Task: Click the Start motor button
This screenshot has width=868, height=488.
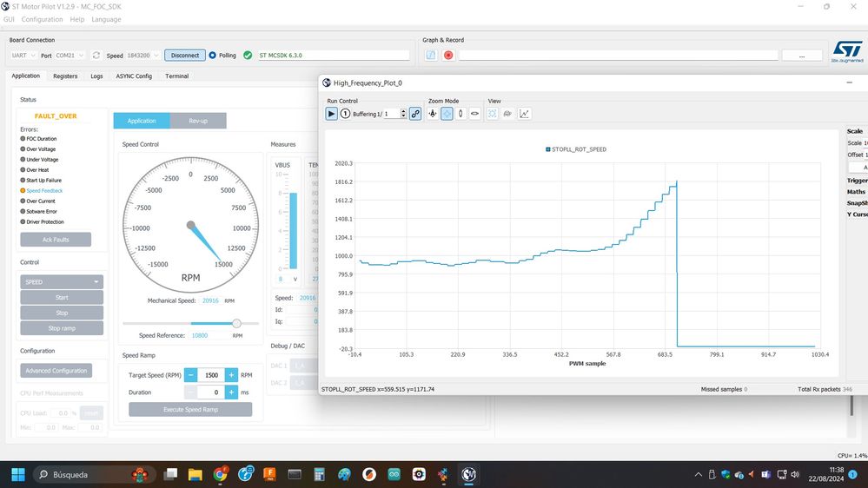Action: (62, 297)
